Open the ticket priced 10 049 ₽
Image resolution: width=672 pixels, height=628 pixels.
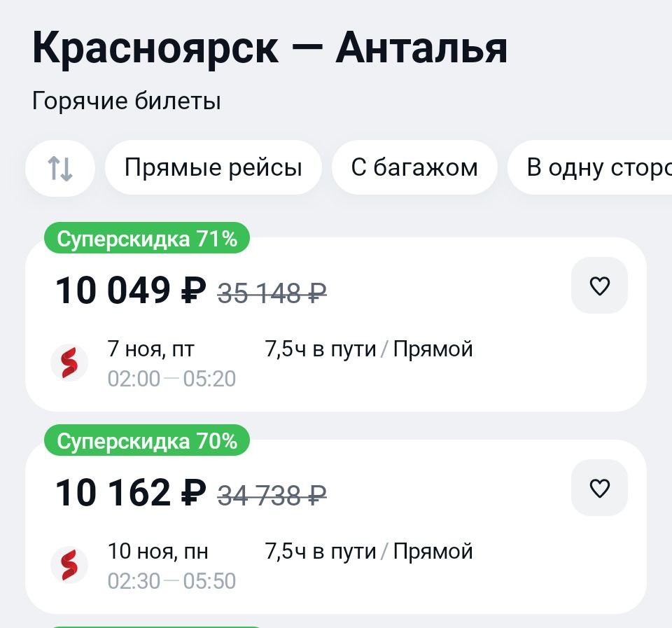[130, 291]
